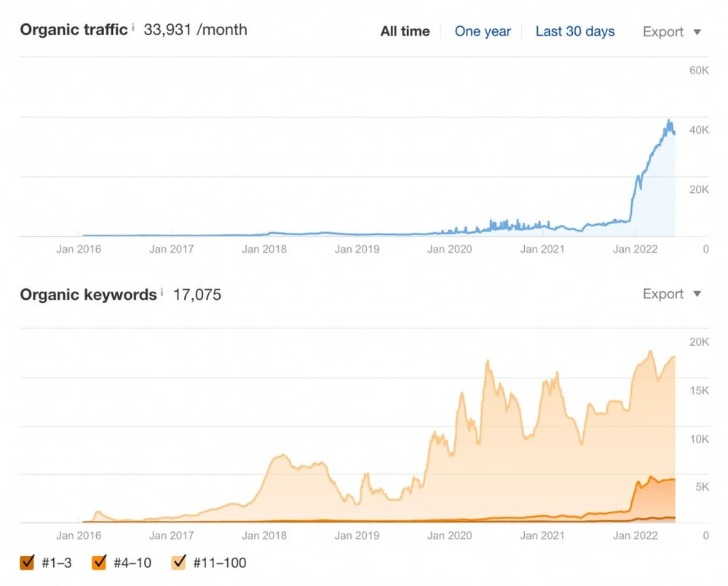This screenshot has width=728, height=586.
Task: Click the Jan 2022 axis label on traffic chart
Action: click(634, 249)
